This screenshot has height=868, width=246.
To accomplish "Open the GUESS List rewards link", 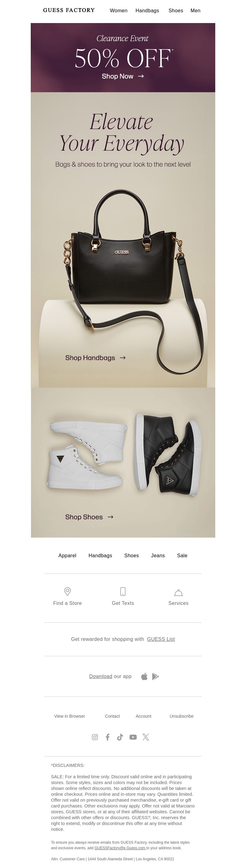I will pyautogui.click(x=161, y=639).
